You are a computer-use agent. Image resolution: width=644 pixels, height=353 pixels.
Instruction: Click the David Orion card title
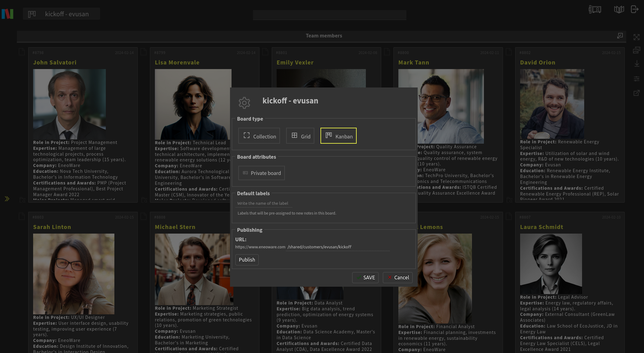click(x=538, y=63)
